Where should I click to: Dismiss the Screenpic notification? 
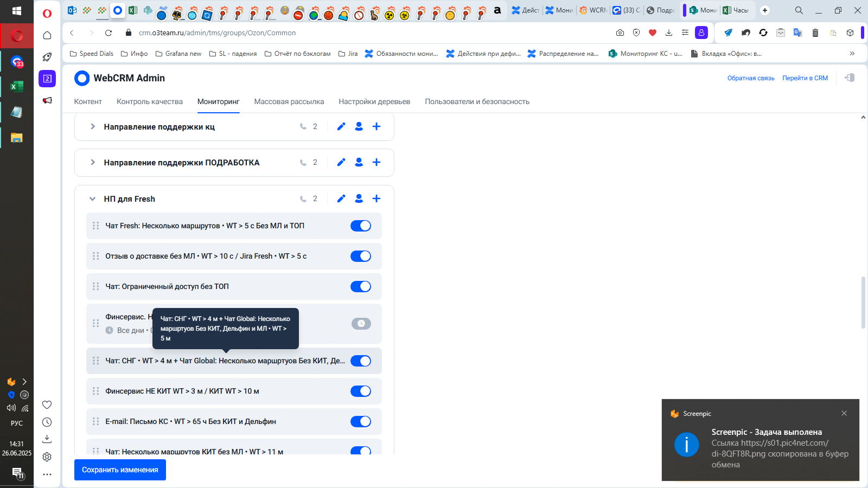pos(844,413)
